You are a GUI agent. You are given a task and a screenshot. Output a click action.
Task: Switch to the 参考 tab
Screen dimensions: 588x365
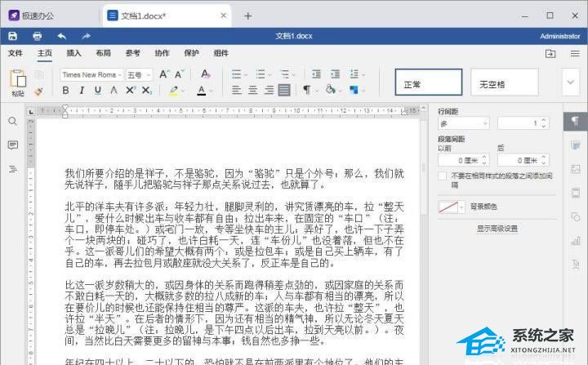pyautogui.click(x=133, y=53)
